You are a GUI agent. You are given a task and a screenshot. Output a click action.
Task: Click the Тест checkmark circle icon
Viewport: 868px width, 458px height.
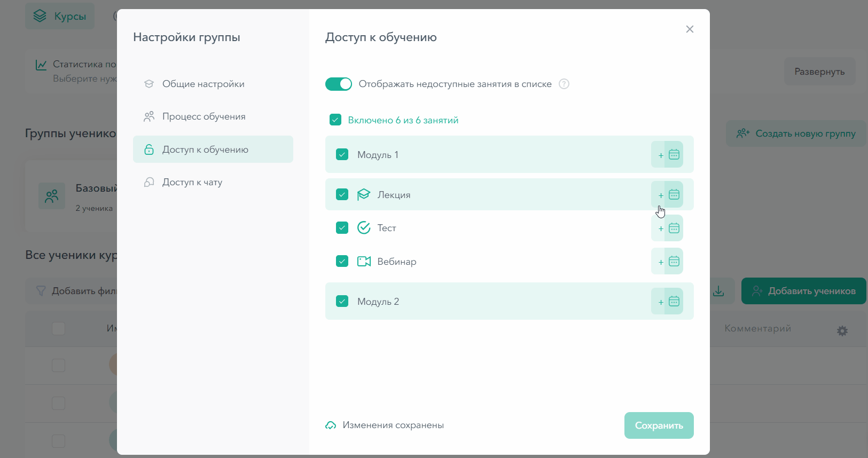tap(364, 228)
